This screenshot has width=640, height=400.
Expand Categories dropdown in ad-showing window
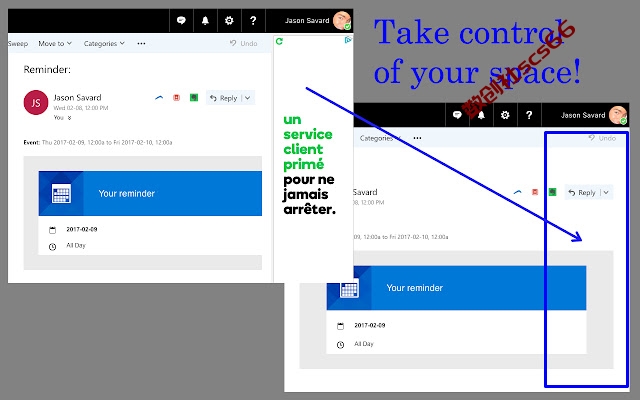point(104,43)
